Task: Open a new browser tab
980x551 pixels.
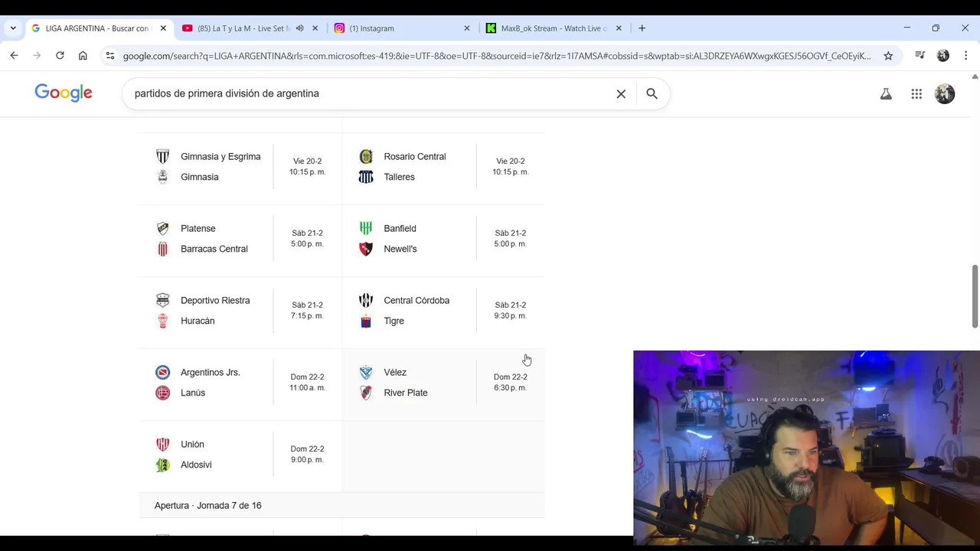Action: [x=642, y=28]
